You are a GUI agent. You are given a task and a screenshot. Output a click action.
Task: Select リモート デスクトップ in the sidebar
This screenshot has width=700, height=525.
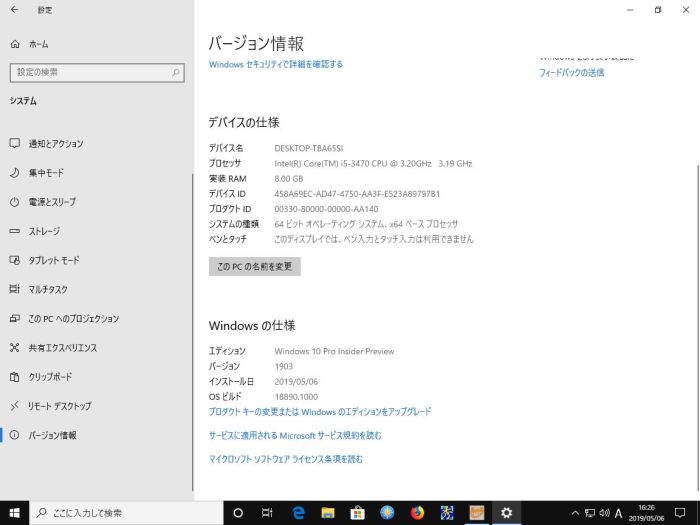click(x=60, y=406)
